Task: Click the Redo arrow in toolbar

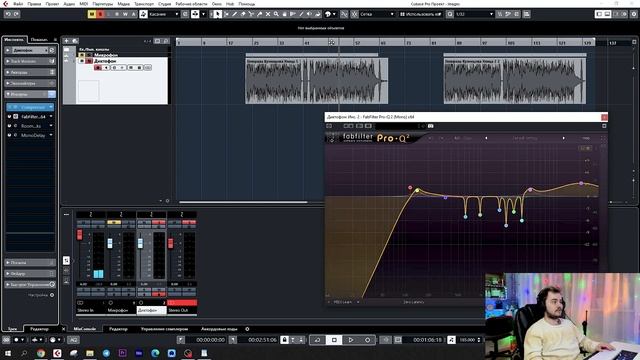Action: pyautogui.click(x=16, y=14)
